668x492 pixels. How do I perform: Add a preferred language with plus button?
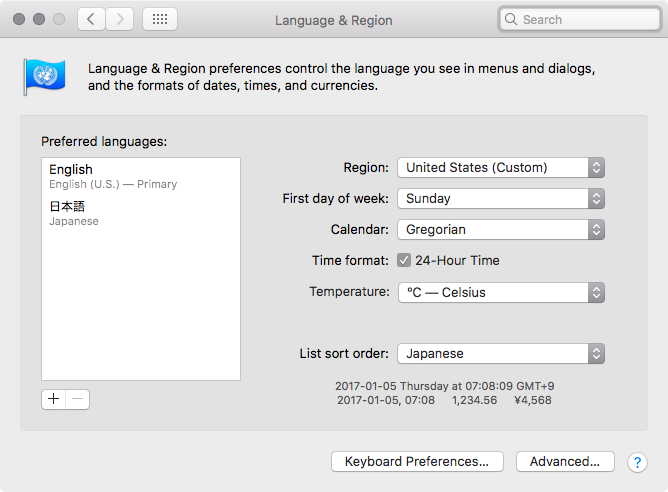[x=54, y=399]
